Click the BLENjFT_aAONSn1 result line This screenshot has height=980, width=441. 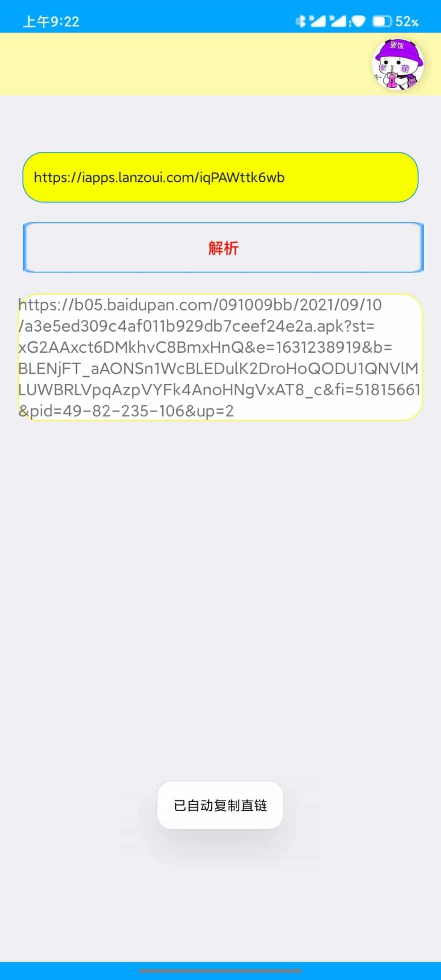point(218,369)
